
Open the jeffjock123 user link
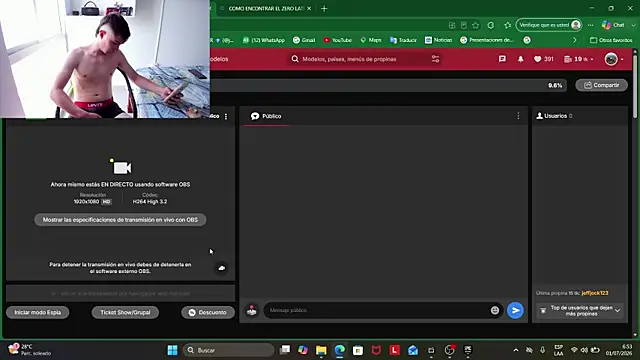click(x=595, y=293)
